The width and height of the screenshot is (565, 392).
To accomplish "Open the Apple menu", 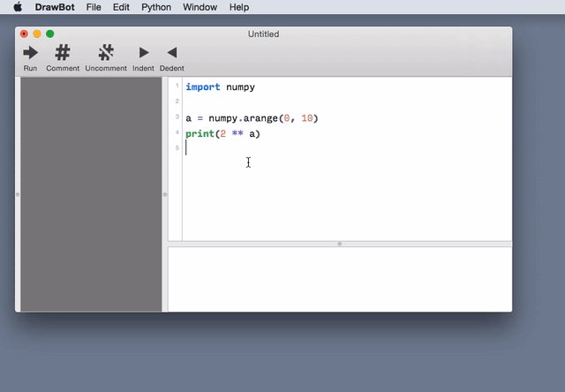I will click(18, 7).
